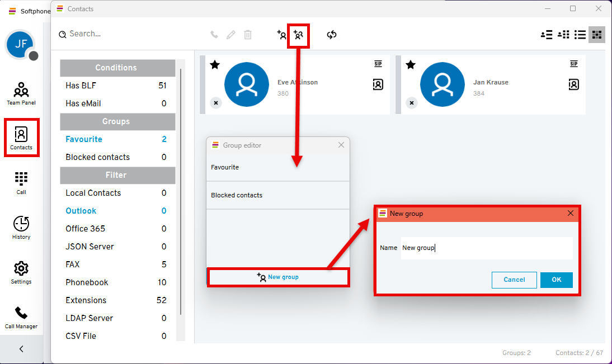Toggle favourite star on Jan Krause
This screenshot has width=612, height=364.
point(411,65)
